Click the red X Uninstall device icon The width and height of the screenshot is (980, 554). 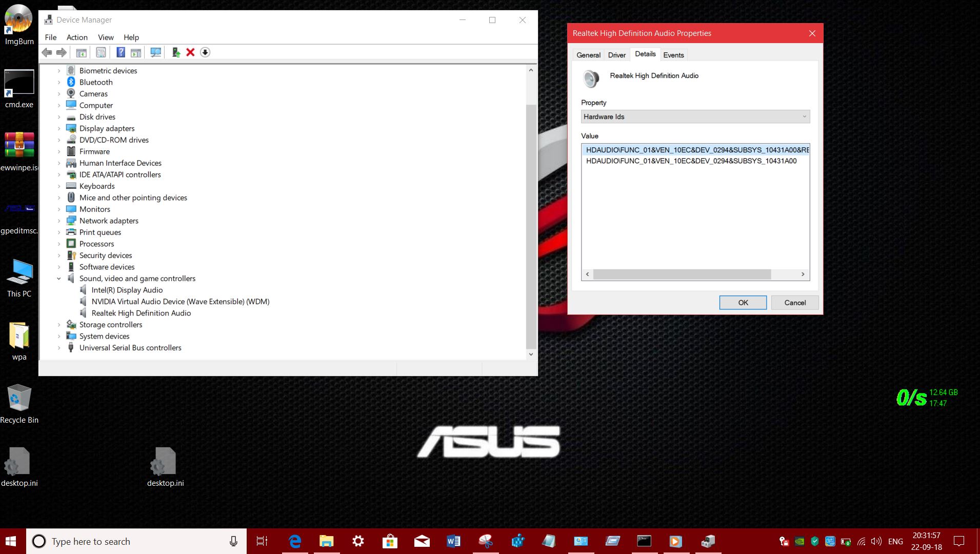[190, 52]
